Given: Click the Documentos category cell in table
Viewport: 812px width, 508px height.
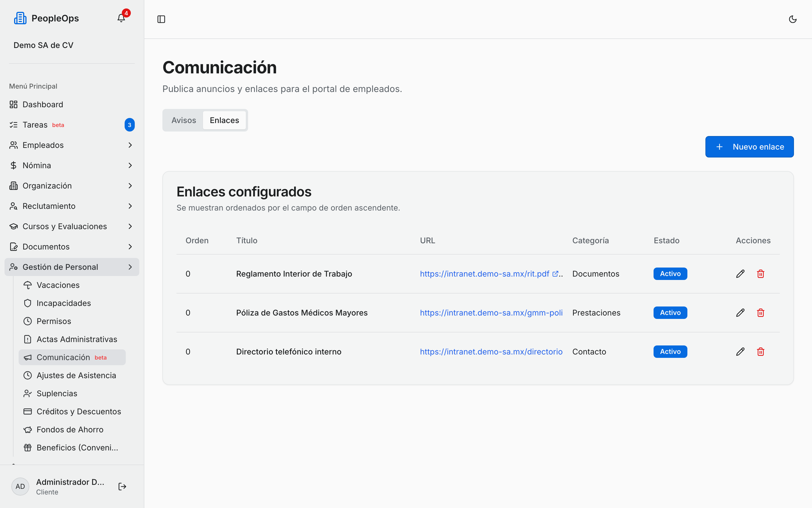Looking at the screenshot, I should coord(595,274).
